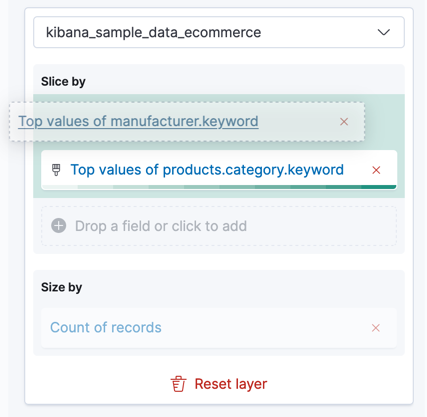The height and width of the screenshot is (417, 427).
Task: Click the Slice by group heading
Action: pyautogui.click(x=63, y=82)
